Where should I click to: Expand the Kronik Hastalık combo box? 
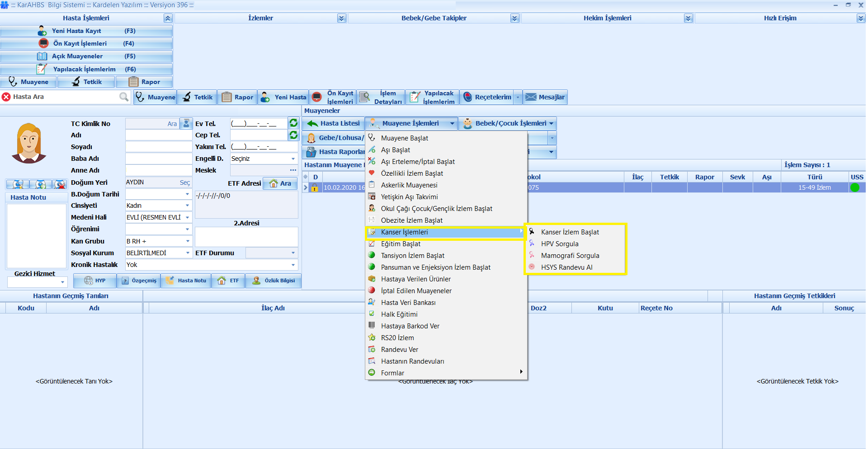tap(293, 265)
